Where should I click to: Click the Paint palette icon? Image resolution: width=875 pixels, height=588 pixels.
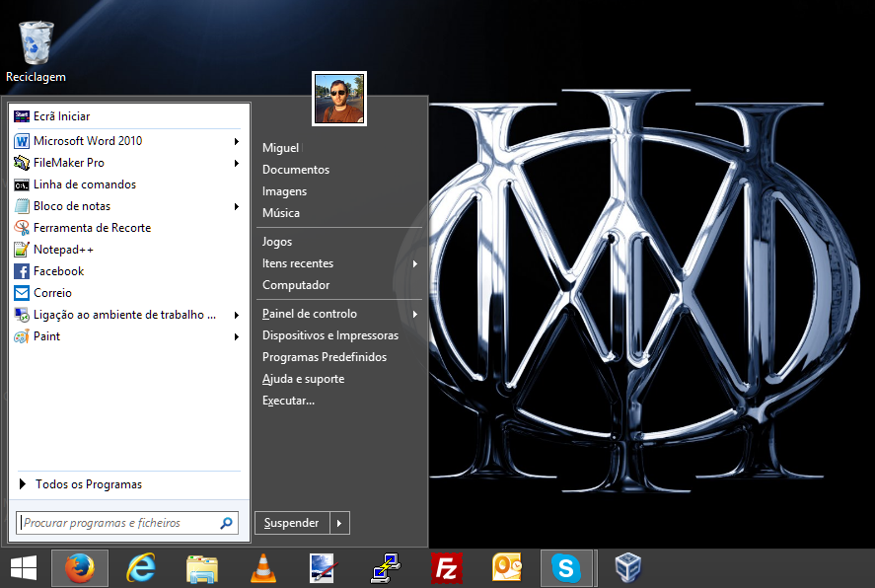(21, 337)
